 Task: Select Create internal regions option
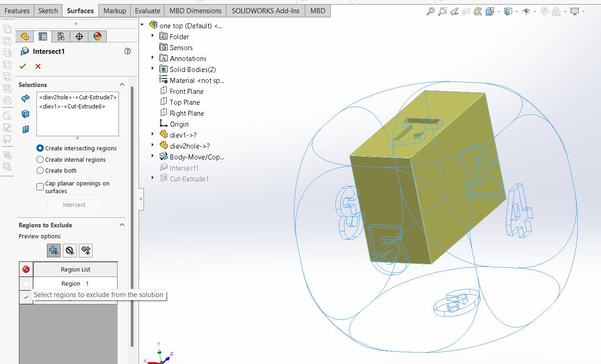(x=40, y=159)
